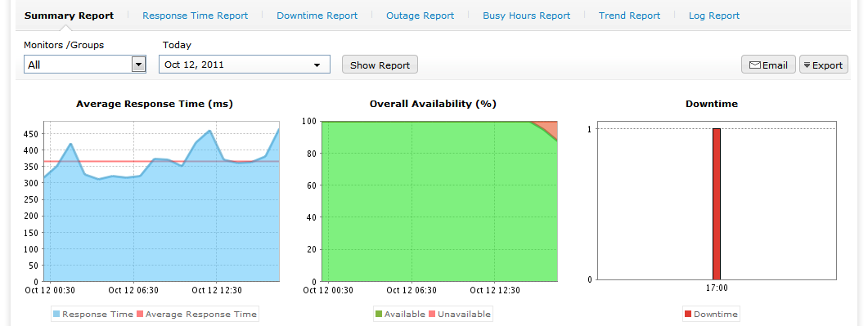Click the Show Report button
Image resolution: width=868 pixels, height=326 pixels.
coord(380,65)
